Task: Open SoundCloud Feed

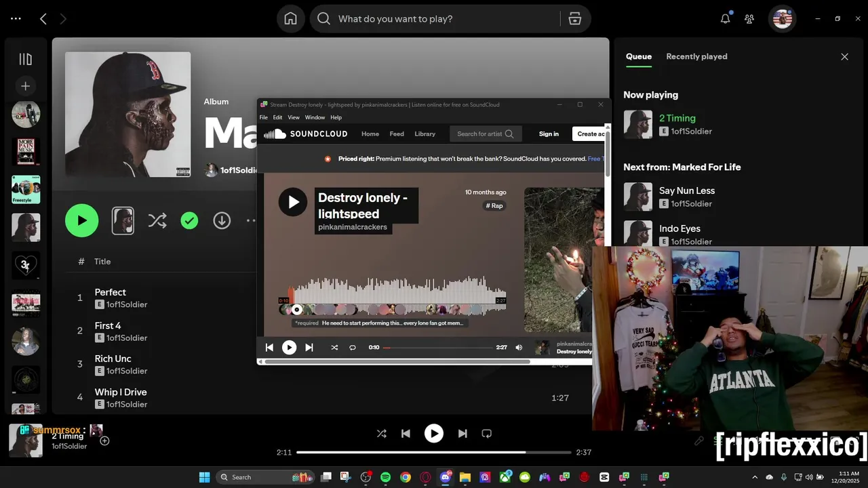Action: click(397, 134)
